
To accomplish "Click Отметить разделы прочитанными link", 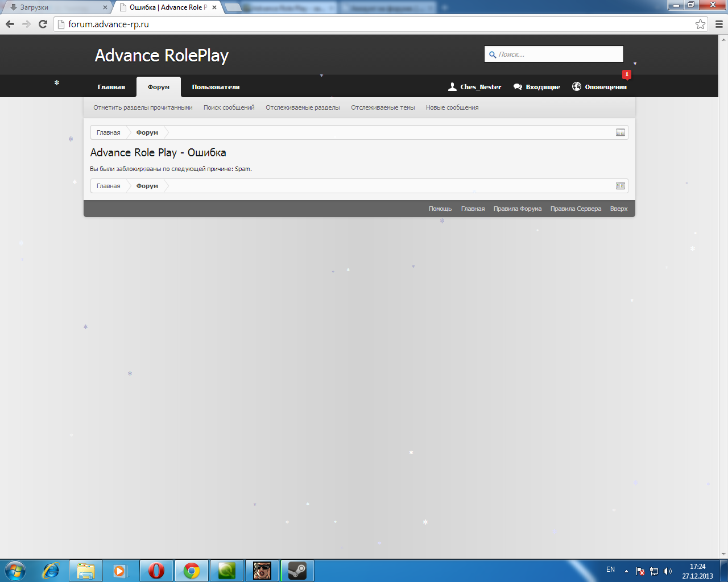I will point(143,107).
